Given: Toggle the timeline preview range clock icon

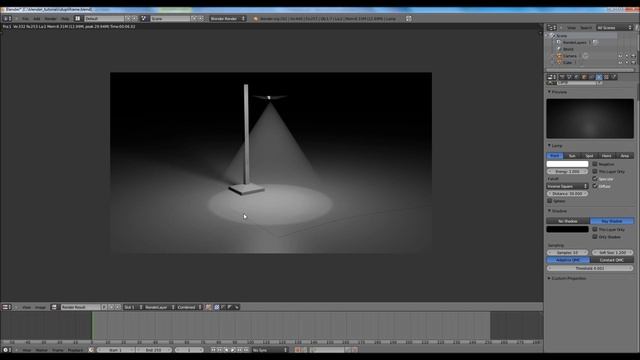Looking at the screenshot, I should (91, 350).
